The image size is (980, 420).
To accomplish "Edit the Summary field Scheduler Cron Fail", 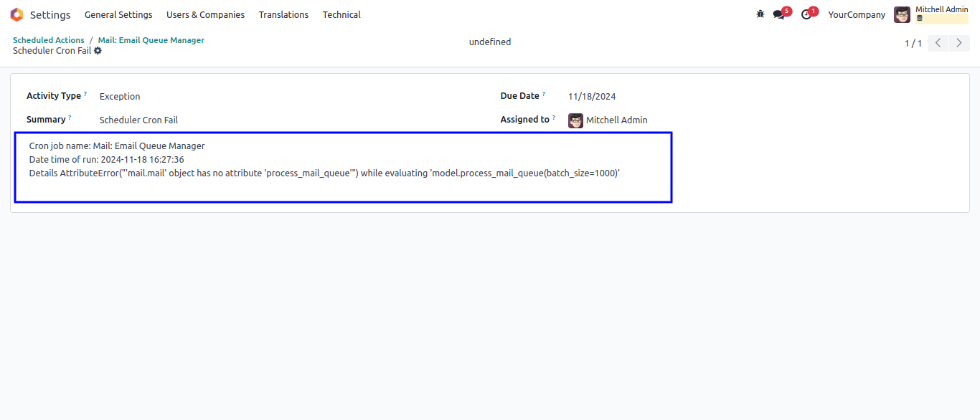I will [x=138, y=120].
